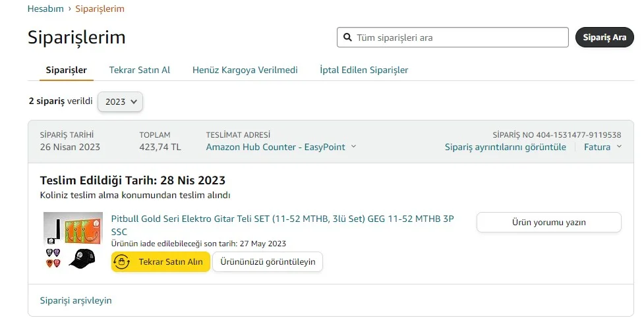Open the Hesabım breadcrumb link
Viewport: 644px width, 322px height.
[x=45, y=9]
